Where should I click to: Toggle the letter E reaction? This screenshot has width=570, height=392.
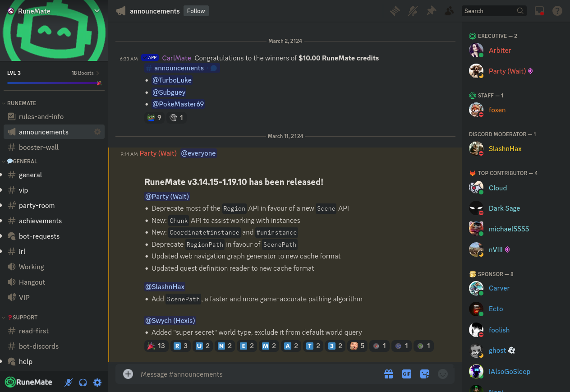click(x=247, y=346)
